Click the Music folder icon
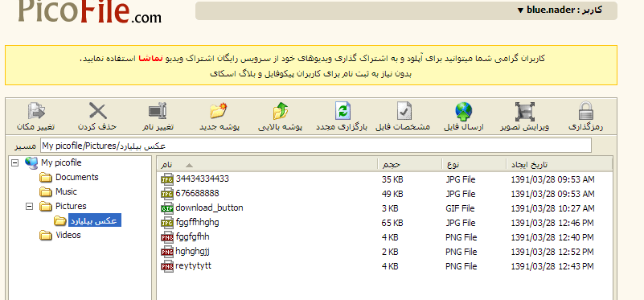The height and width of the screenshot is (300, 644). click(46, 192)
